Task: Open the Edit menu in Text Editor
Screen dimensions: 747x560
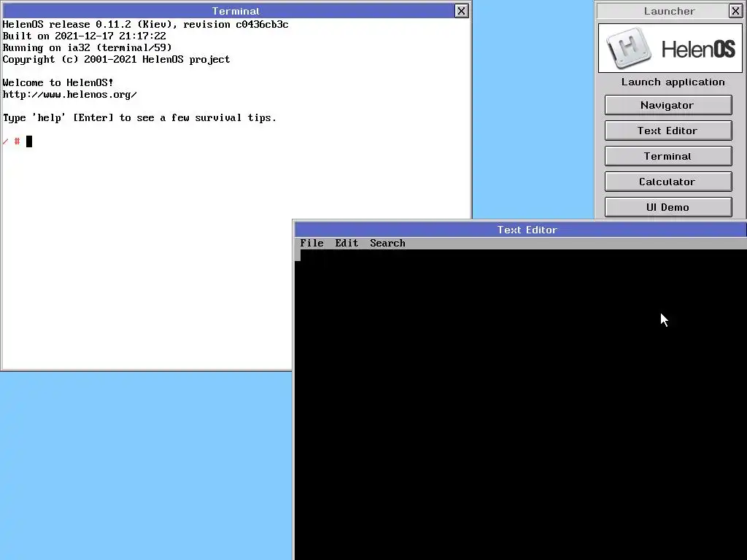Action: pyautogui.click(x=347, y=244)
